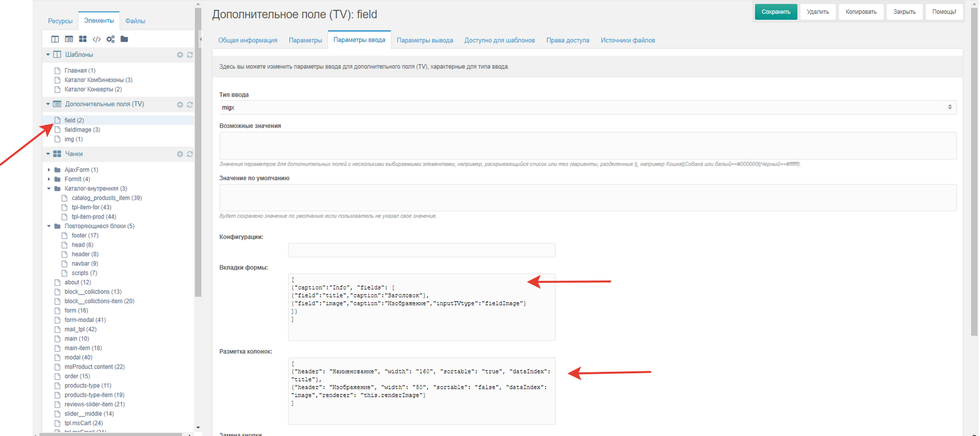Open the chunk tpl.msCart (24)
The image size is (980, 436).
pyautogui.click(x=84, y=423)
